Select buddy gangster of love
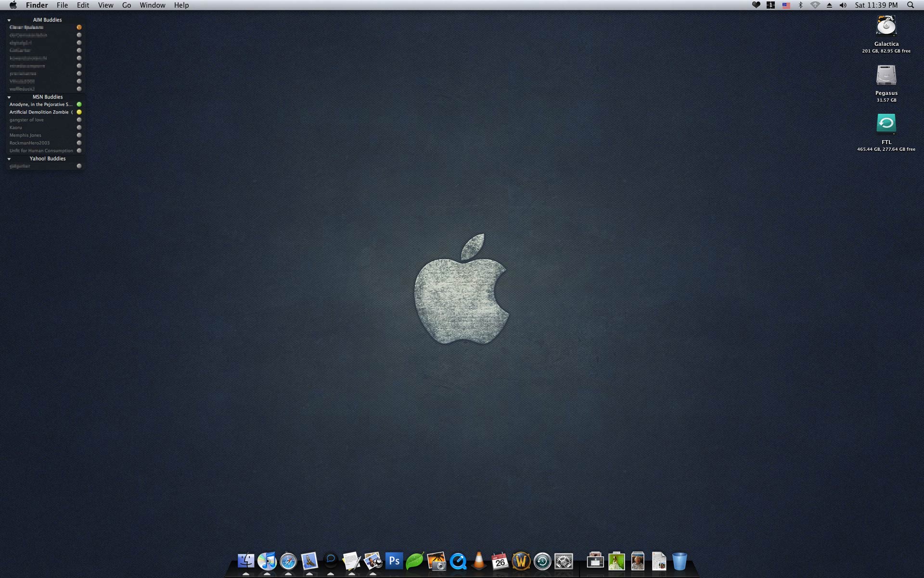 [x=45, y=120]
